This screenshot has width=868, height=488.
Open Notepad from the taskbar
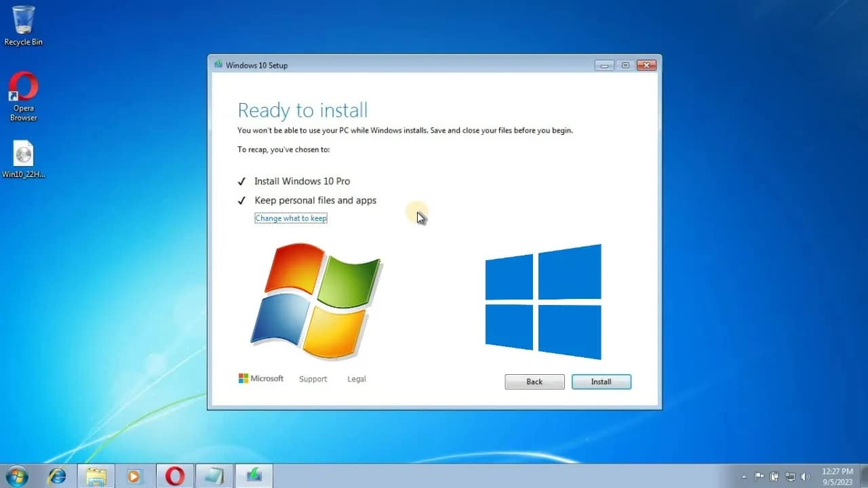click(214, 476)
